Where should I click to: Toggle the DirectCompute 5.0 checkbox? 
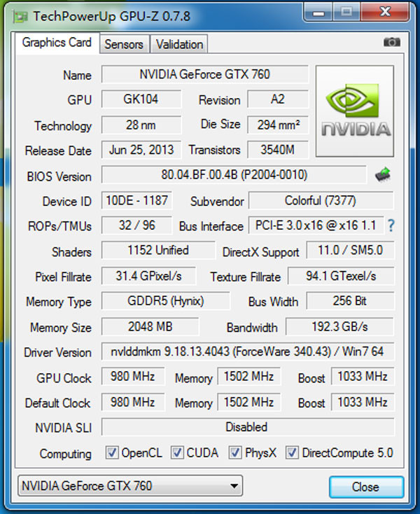point(292,452)
